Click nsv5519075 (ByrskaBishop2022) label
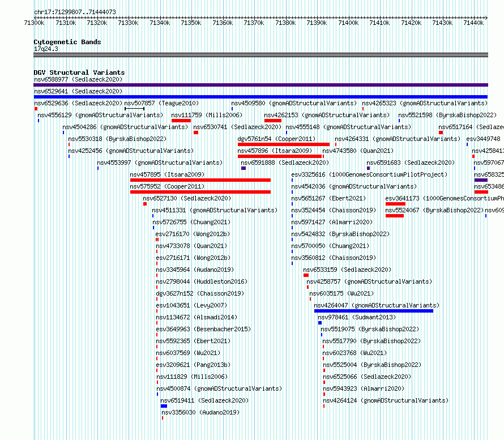This screenshot has height=440, width=504. (x=370, y=329)
